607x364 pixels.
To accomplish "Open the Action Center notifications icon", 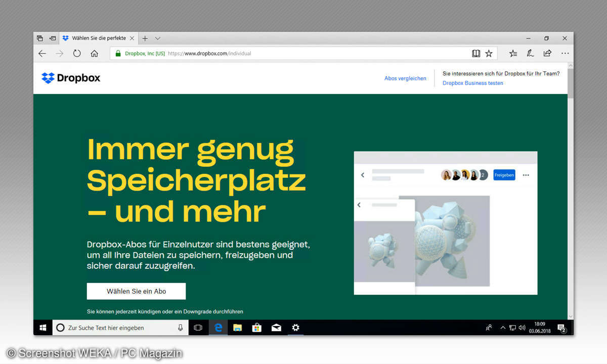I will (562, 328).
